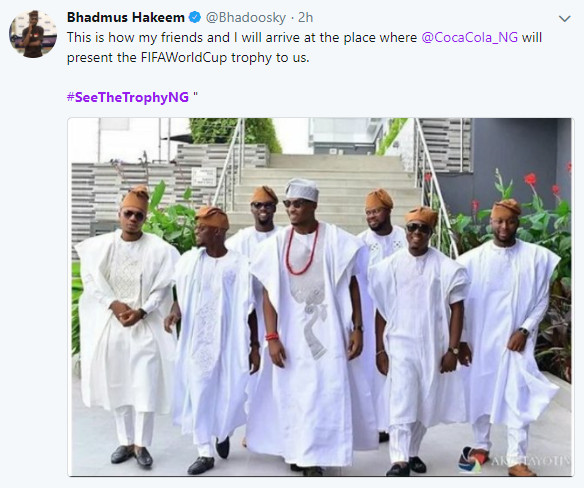Open the tweet options chevron dropdown
584x488 pixels.
pyautogui.click(x=565, y=18)
